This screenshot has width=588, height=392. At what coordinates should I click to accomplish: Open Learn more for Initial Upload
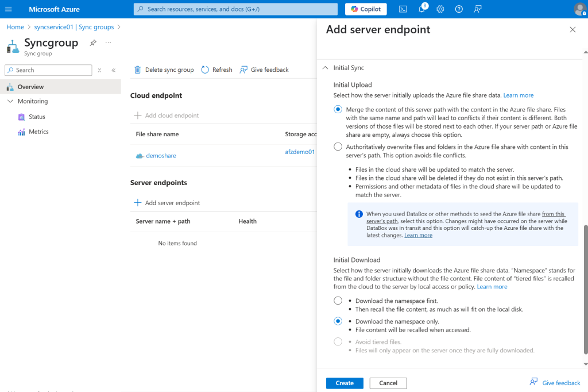pos(519,95)
